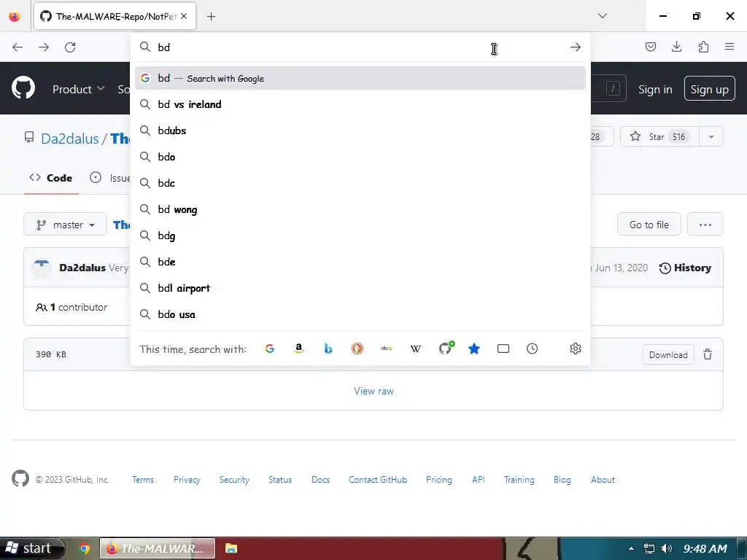Open the master branch dropdown
The height and width of the screenshot is (560, 747).
(x=65, y=225)
